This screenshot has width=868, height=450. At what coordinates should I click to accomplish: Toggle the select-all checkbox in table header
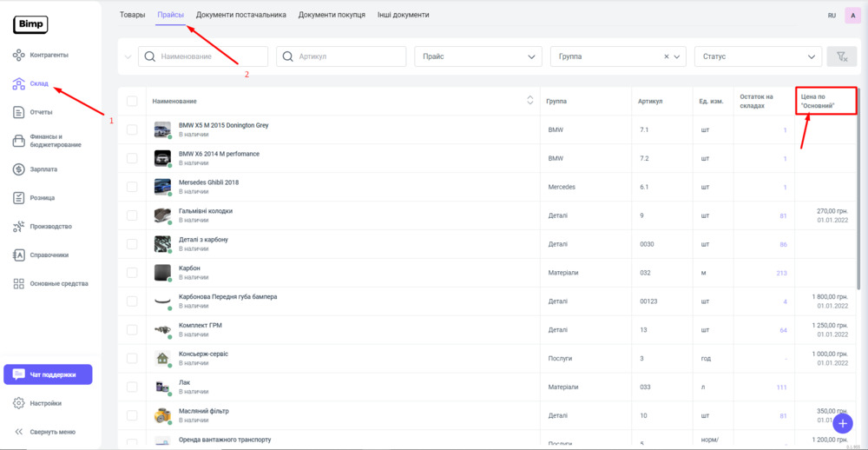[132, 102]
